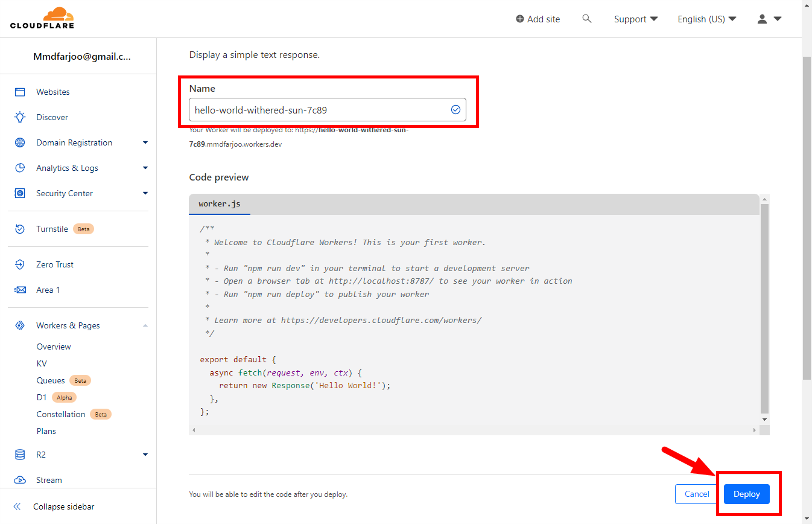
Task: Click the Response('Hello World!') code line
Action: (x=305, y=385)
